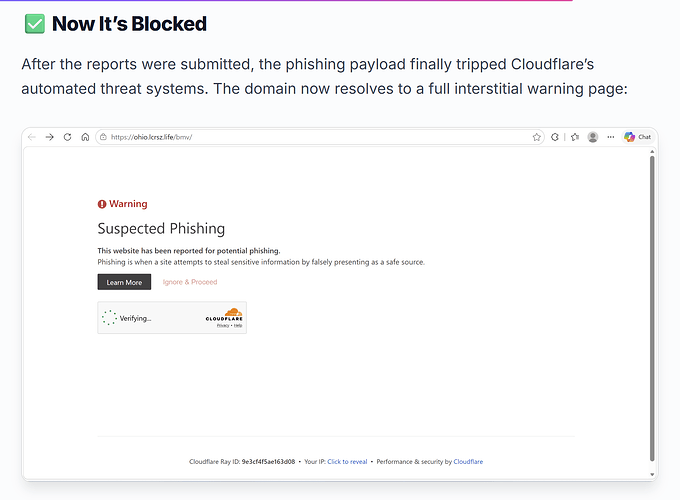Open Copilot Chat button
This screenshot has height=500, width=680.
click(638, 137)
